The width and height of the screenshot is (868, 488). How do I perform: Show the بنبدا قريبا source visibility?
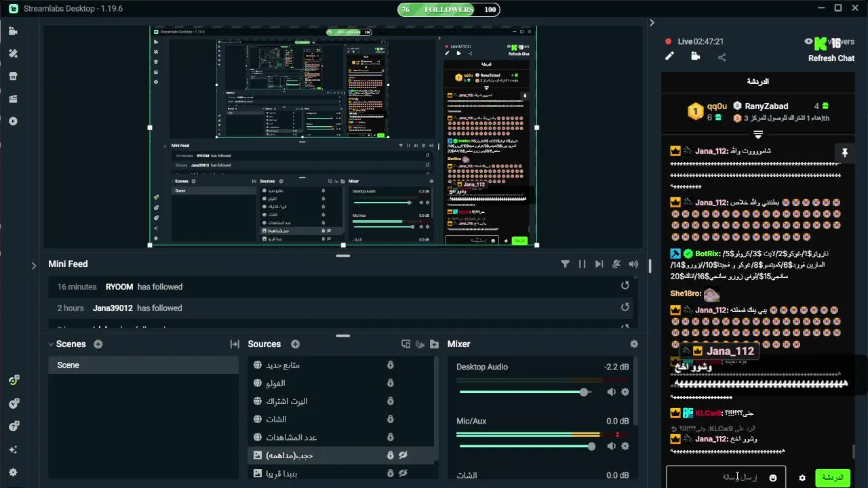[403, 473]
